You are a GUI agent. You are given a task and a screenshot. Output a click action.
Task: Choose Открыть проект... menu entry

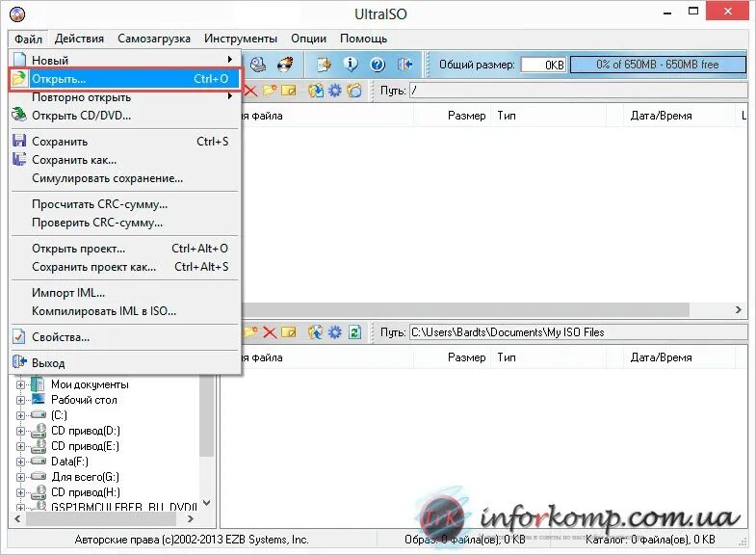click(124, 249)
